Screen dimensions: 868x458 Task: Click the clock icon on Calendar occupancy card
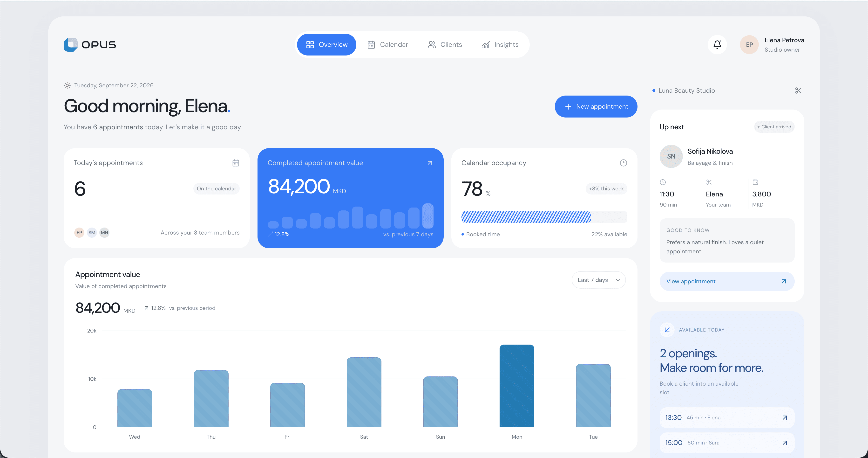coord(623,163)
